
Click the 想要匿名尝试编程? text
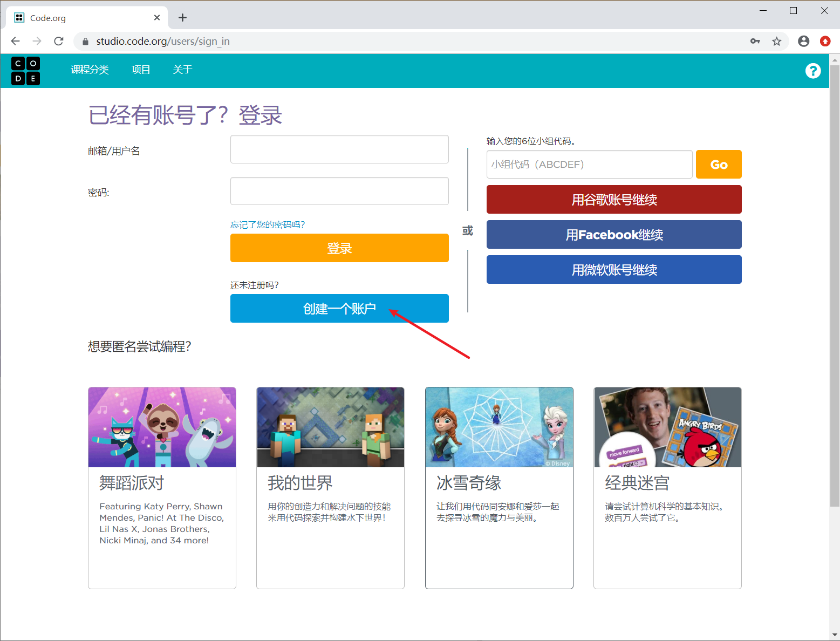139,346
